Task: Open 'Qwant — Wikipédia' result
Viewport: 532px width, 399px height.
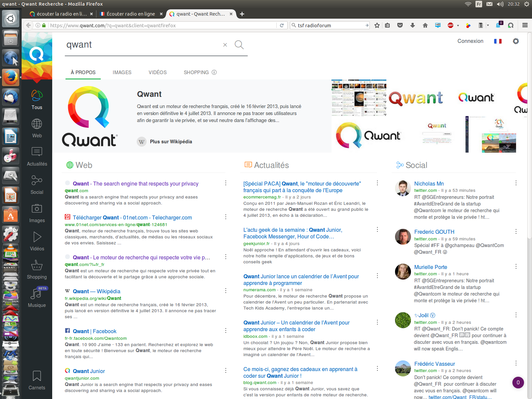Action: pos(96,291)
